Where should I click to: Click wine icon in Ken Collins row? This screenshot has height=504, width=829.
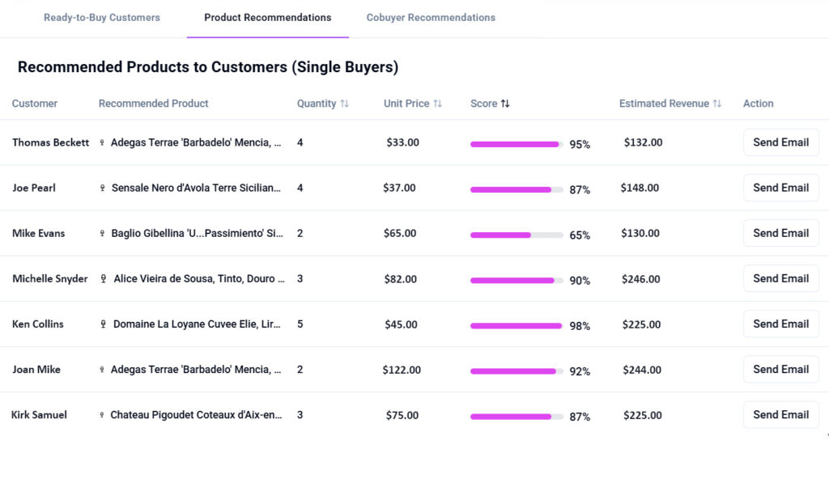pos(103,324)
